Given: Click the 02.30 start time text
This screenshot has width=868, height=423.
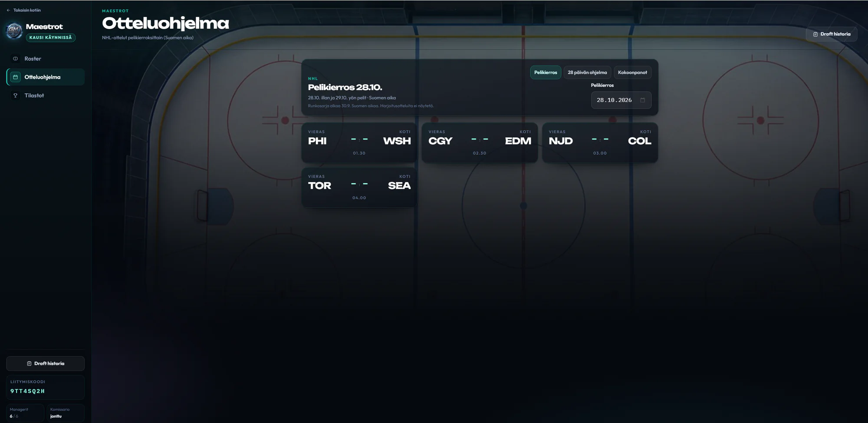Looking at the screenshot, I should point(480,153).
